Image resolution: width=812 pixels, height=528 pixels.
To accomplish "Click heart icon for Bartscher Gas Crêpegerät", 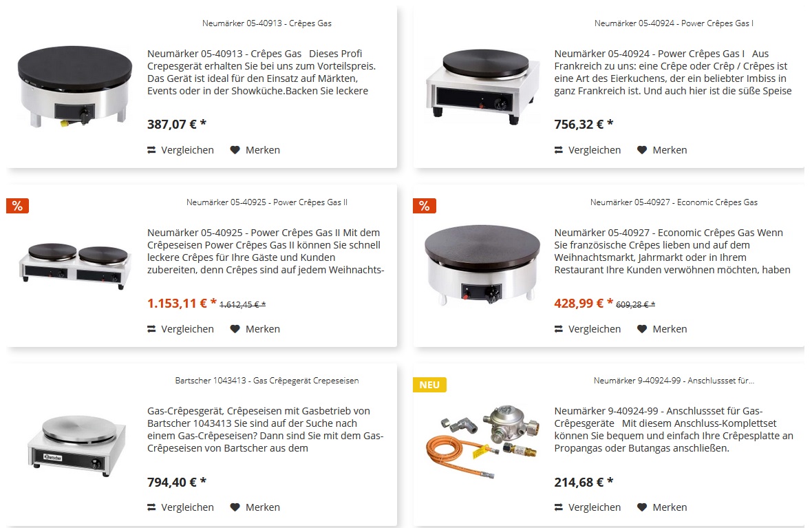I will click(x=235, y=507).
